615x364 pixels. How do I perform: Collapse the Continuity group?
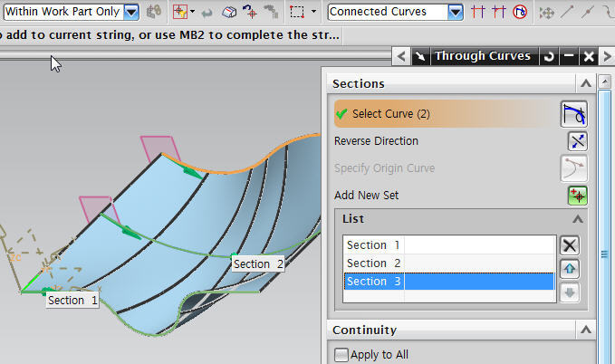pyautogui.click(x=586, y=330)
